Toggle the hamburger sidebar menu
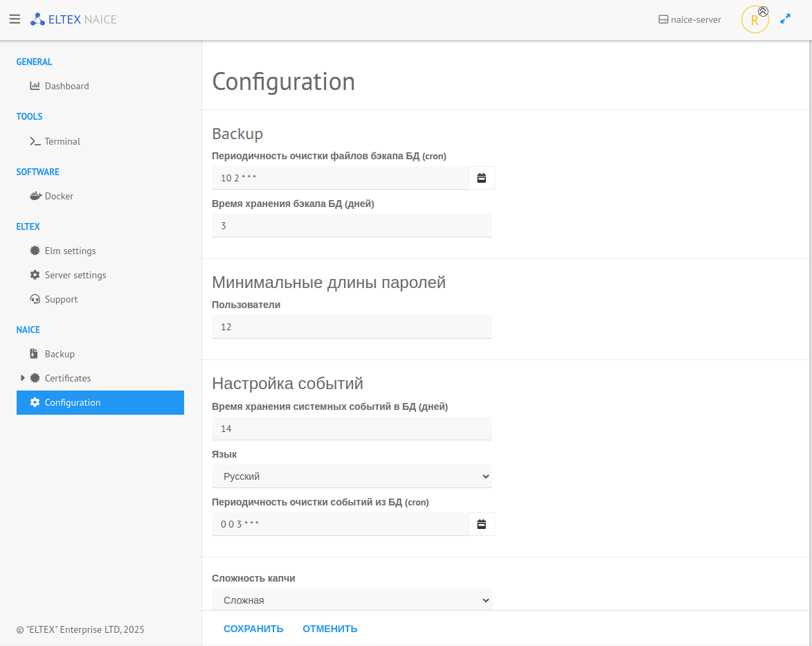 click(x=15, y=19)
